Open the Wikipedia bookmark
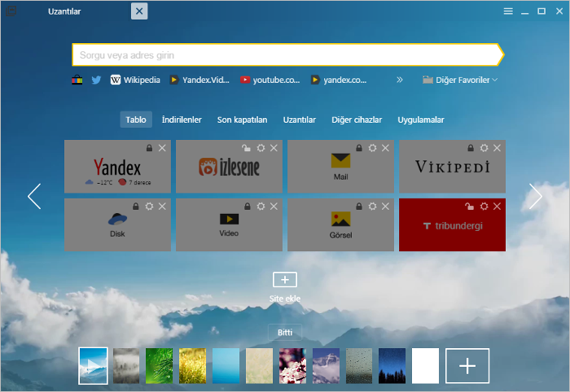Viewport: 570px width, 392px height. 135,80
